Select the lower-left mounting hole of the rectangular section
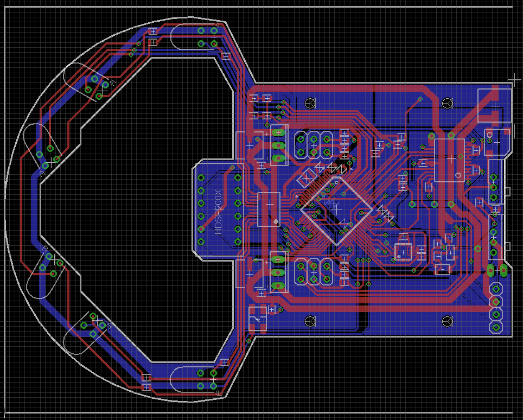Viewport: 523px width, 420px height. 310,321
